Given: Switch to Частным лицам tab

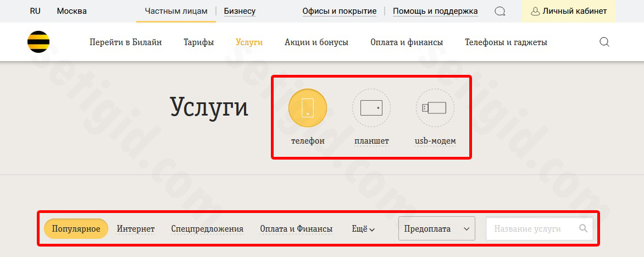Looking at the screenshot, I should pyautogui.click(x=176, y=11).
